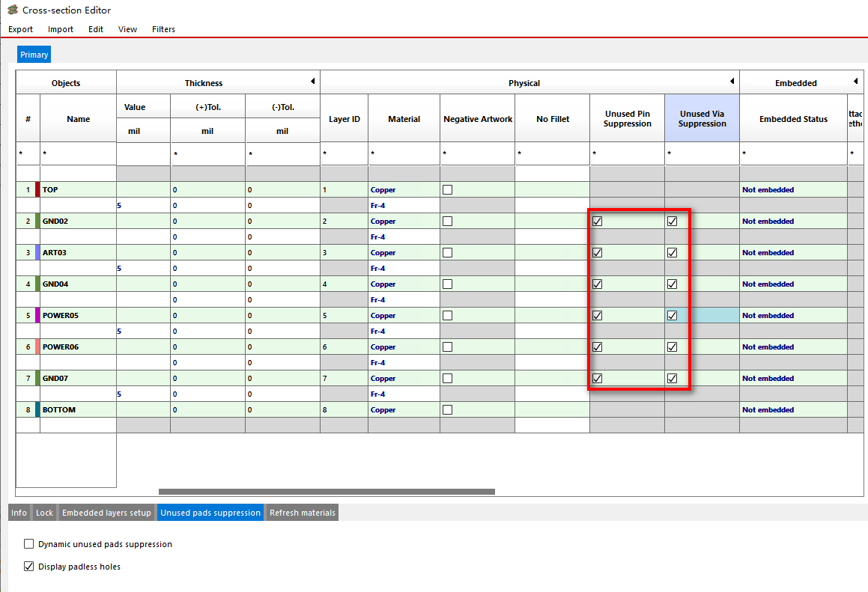Viewport: 868px width, 592px height.
Task: Collapse the Thickness column group
Action: click(312, 80)
